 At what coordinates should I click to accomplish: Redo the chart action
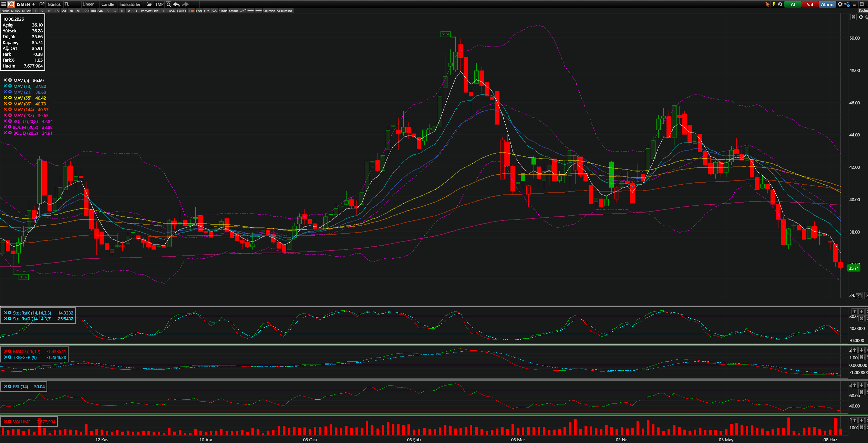point(185,4)
